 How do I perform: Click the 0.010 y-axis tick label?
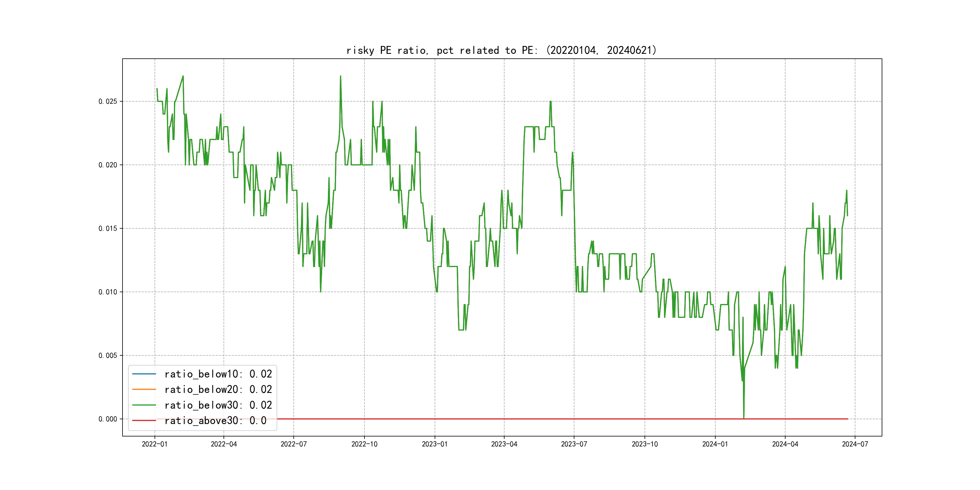pos(108,292)
